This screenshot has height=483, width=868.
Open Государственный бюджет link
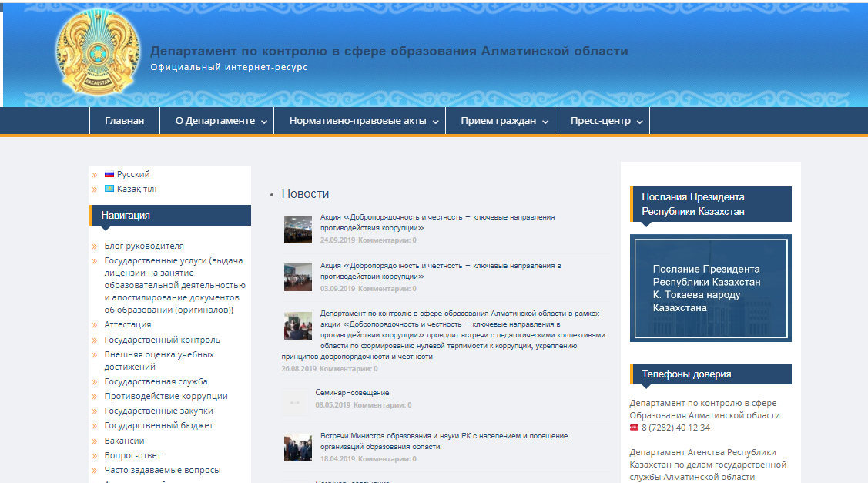click(x=159, y=425)
